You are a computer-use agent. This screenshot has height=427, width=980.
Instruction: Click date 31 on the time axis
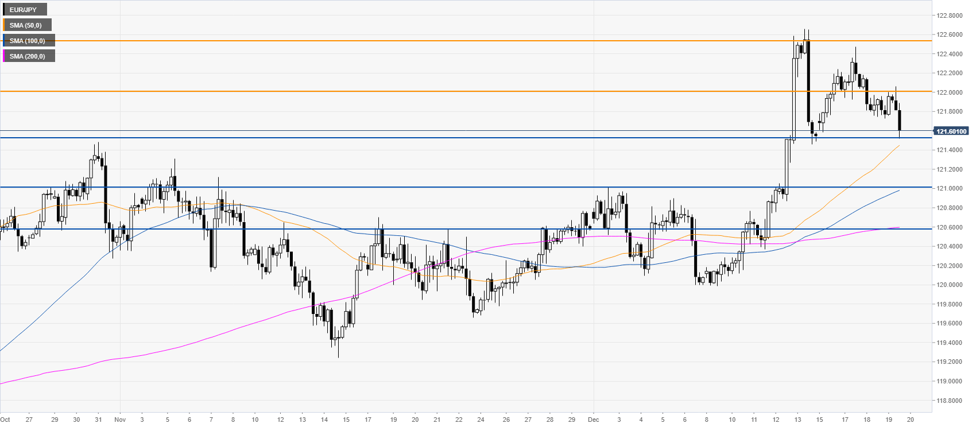coord(98,420)
